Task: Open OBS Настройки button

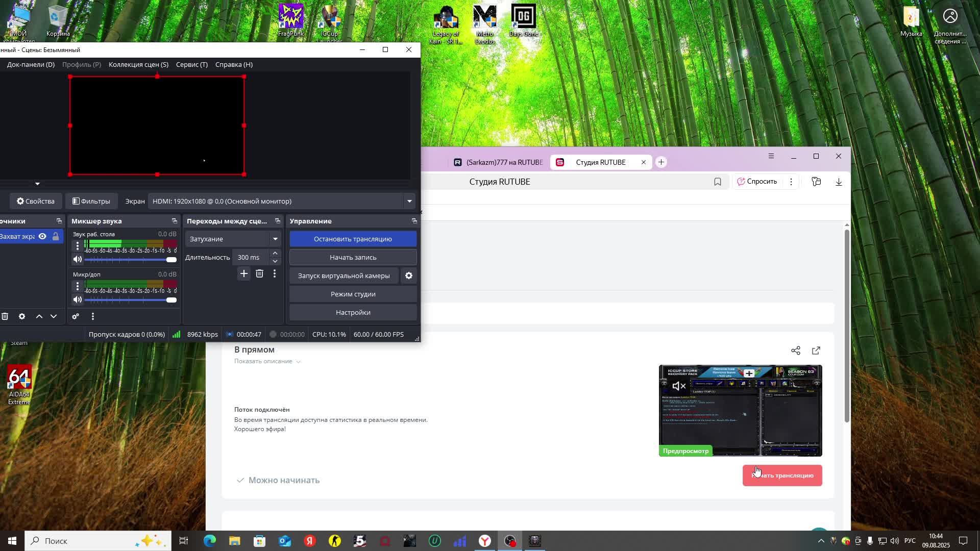Action: 353,312
